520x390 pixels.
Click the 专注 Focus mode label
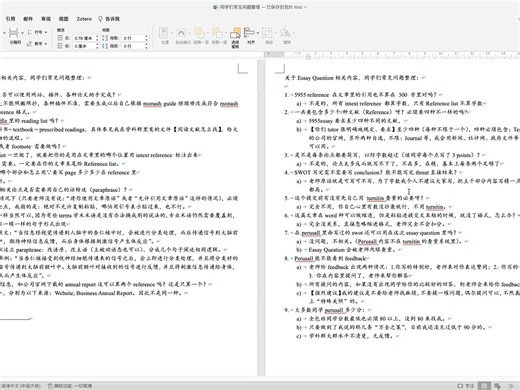(469, 386)
